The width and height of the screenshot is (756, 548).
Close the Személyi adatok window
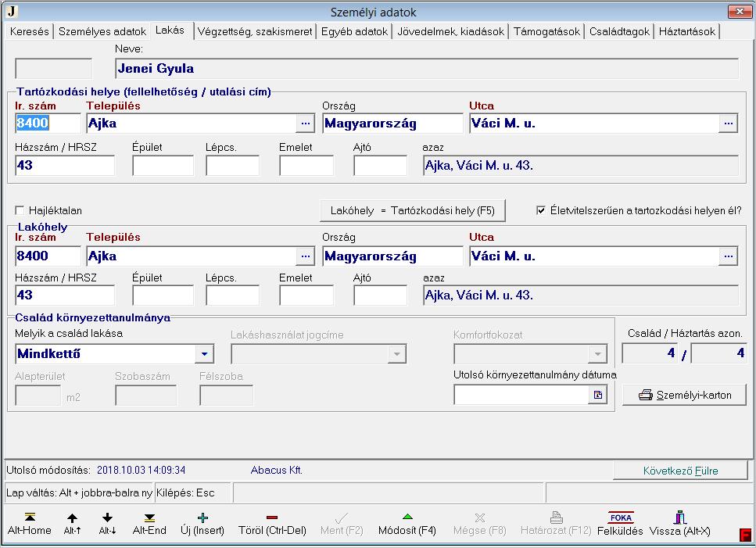740,12
